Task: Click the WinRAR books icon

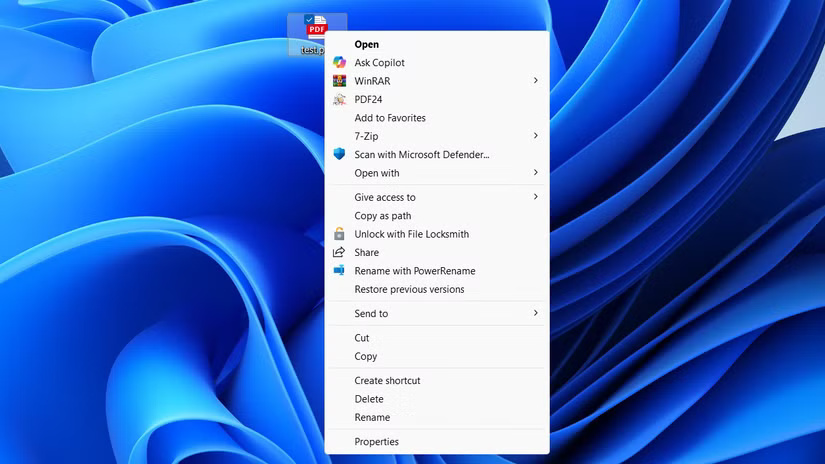Action: (340, 81)
